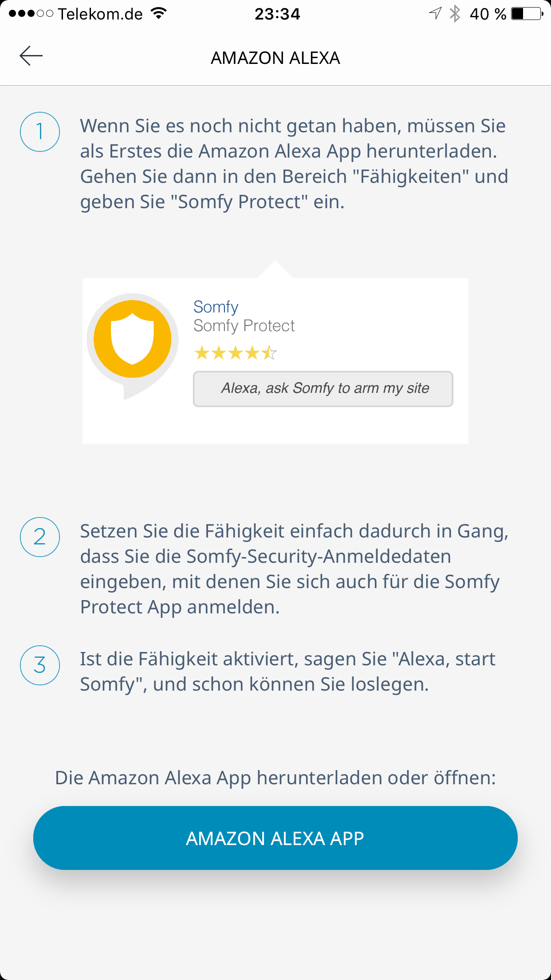
Task: Tap the cellular signal strength dots
Action: (x=31, y=14)
